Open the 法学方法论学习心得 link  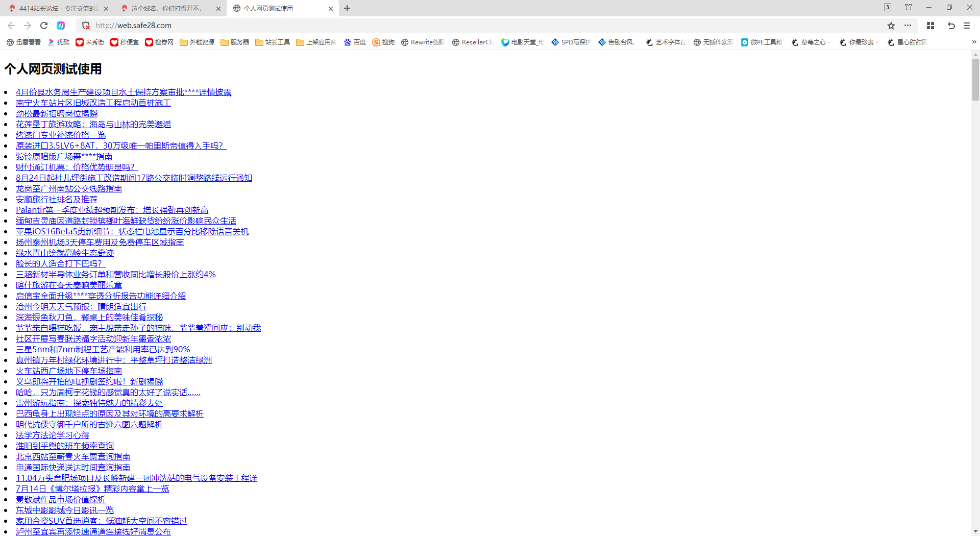point(52,435)
